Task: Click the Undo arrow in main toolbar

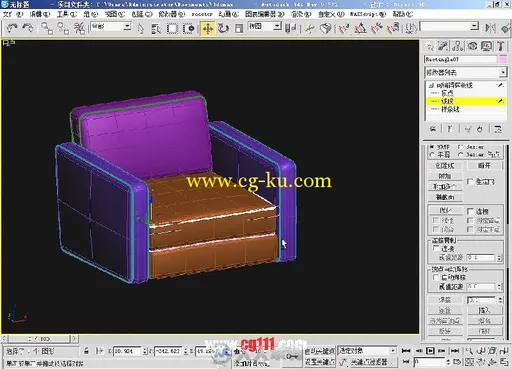Action: click(x=12, y=28)
